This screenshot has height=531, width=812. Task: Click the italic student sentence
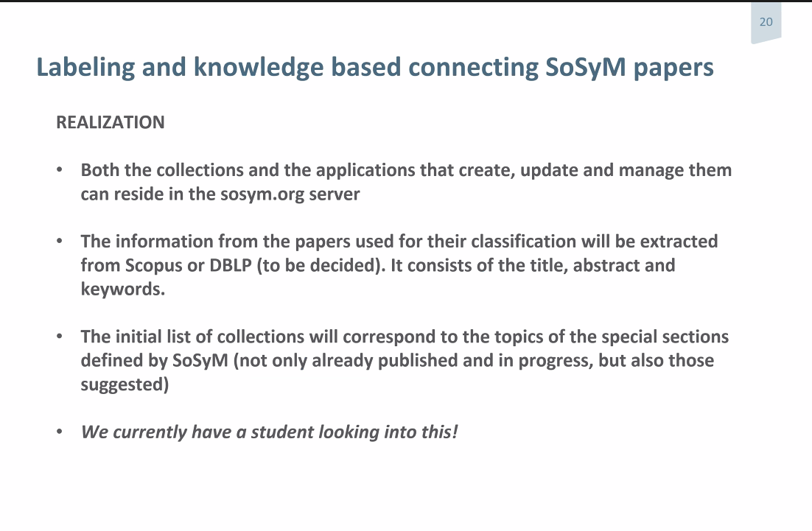point(269,432)
